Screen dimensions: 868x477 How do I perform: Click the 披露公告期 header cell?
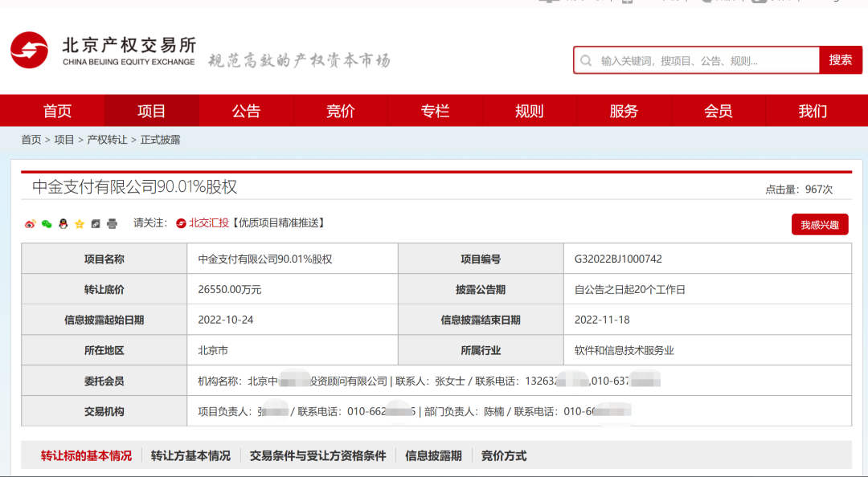[481, 289]
